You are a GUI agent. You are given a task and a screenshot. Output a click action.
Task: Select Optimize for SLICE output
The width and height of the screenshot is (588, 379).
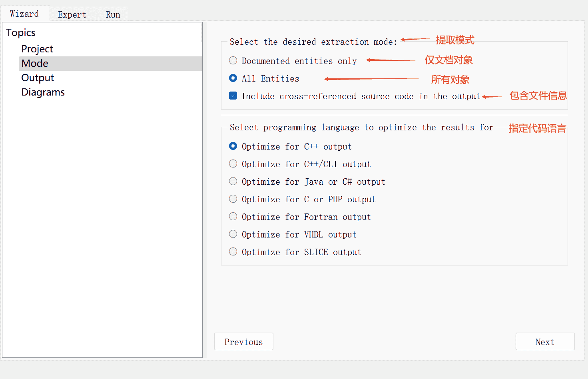click(233, 252)
